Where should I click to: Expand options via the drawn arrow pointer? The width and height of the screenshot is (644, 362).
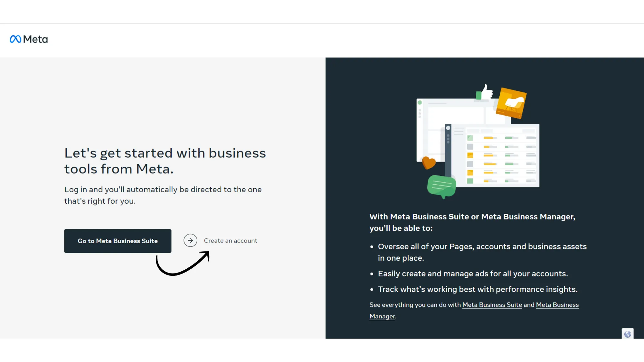pos(184,264)
